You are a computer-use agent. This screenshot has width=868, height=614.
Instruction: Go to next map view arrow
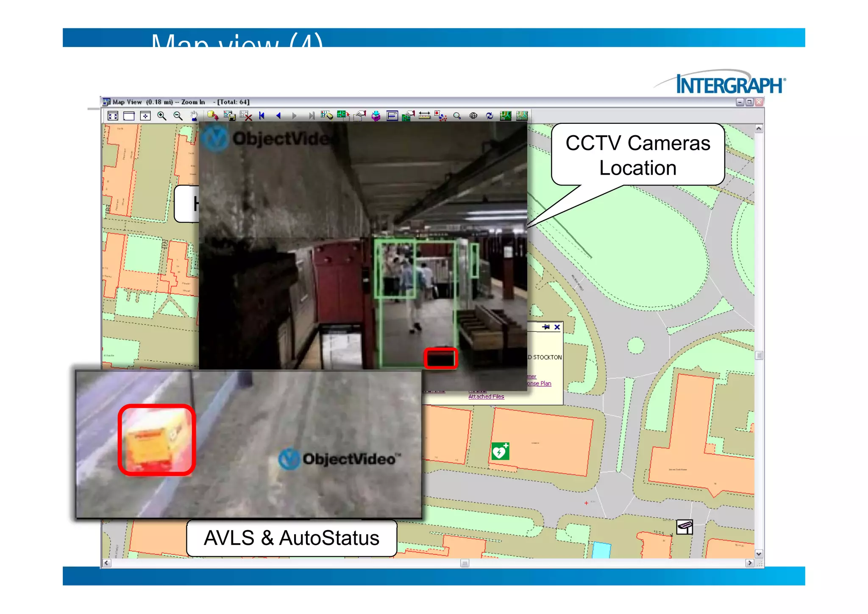(295, 115)
